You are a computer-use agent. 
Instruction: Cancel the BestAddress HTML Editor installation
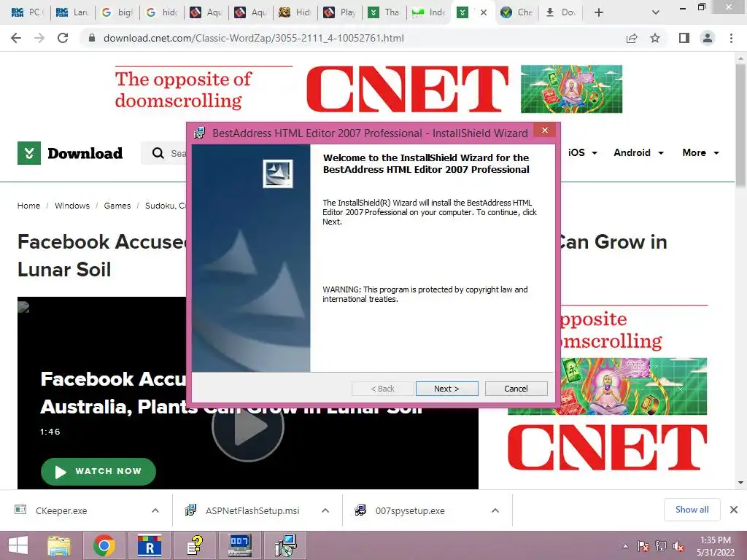pos(516,389)
